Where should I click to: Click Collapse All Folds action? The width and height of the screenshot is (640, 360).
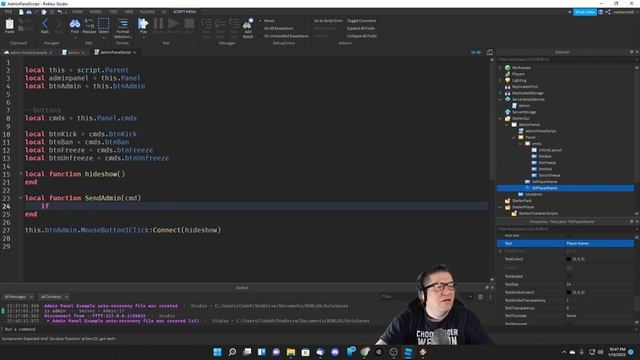[362, 36]
